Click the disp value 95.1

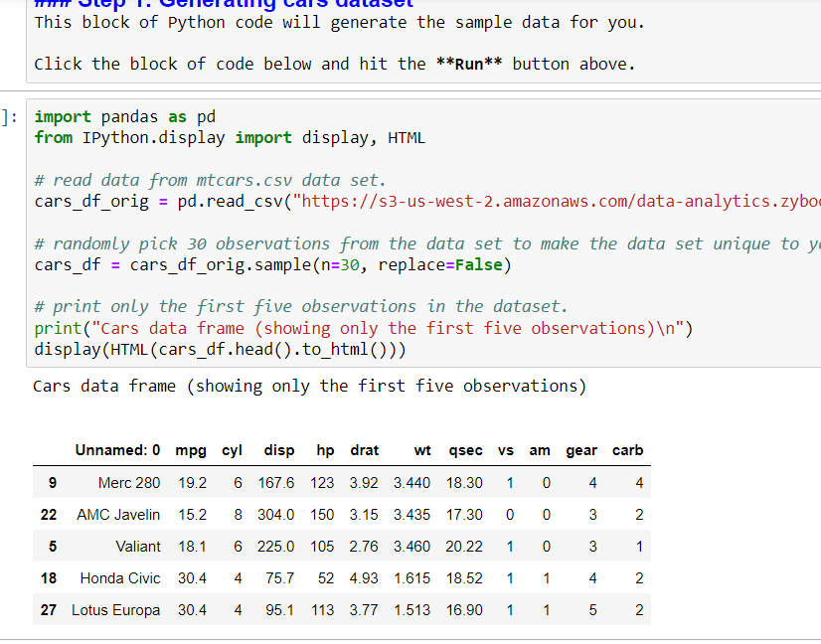280,610
